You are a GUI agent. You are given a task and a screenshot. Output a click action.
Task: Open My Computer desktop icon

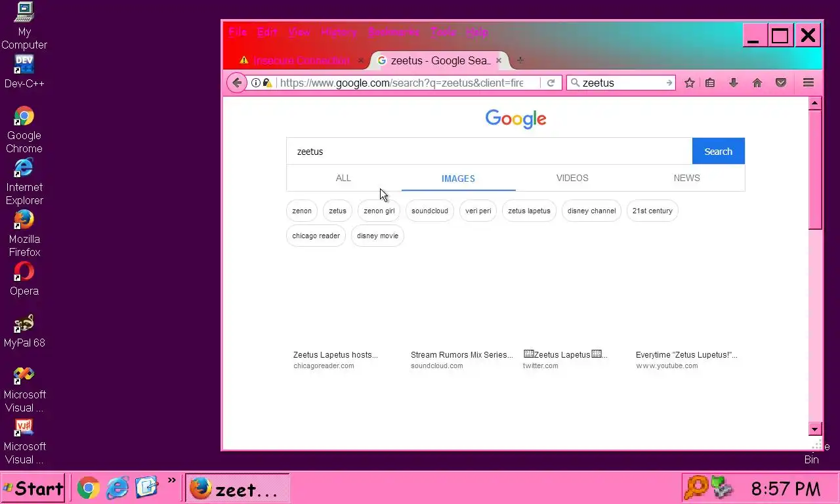click(x=24, y=26)
